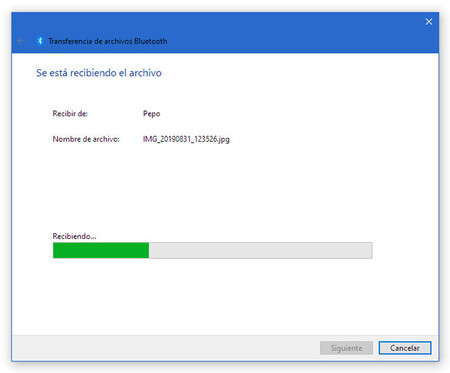450x373 pixels.
Task: Click the 'Recibir de:' label
Action: point(70,114)
